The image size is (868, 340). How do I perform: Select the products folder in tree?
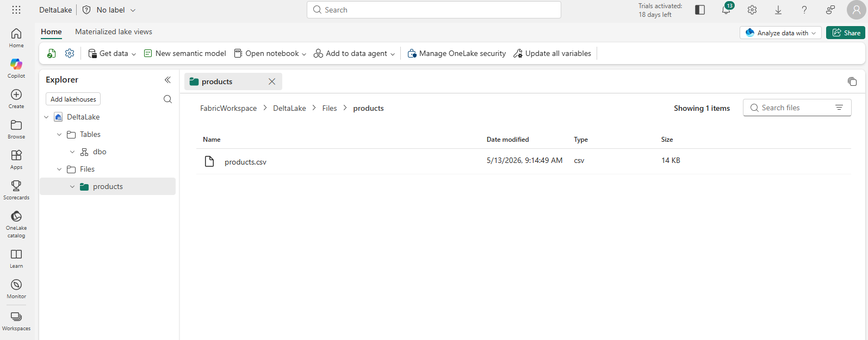[108, 186]
